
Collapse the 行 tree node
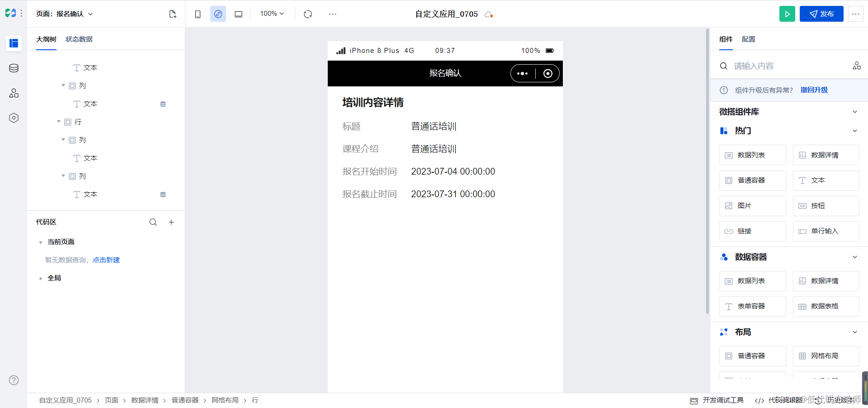[59, 122]
